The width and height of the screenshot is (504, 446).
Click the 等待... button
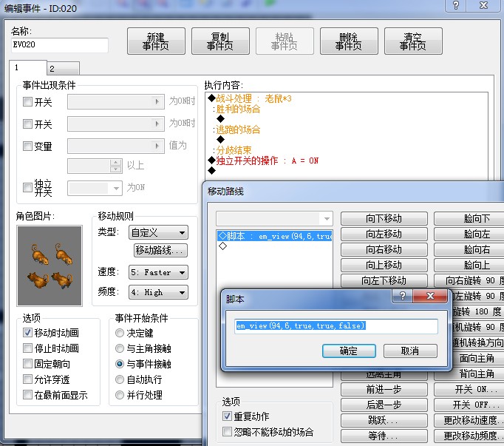click(384, 436)
